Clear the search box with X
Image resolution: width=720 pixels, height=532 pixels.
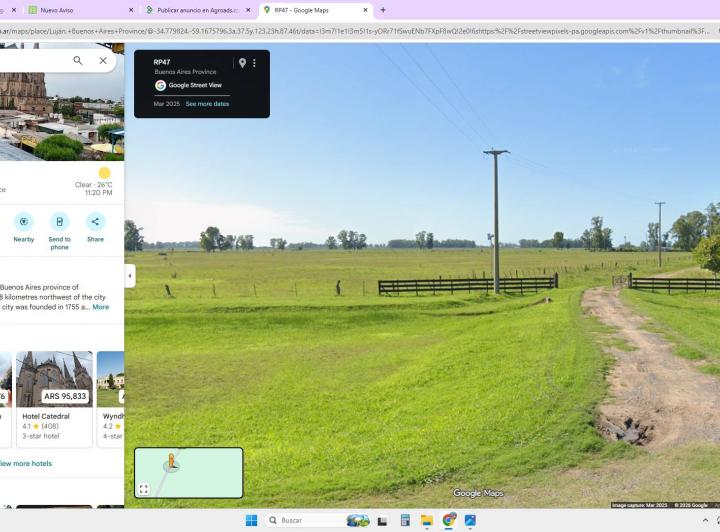[103, 61]
